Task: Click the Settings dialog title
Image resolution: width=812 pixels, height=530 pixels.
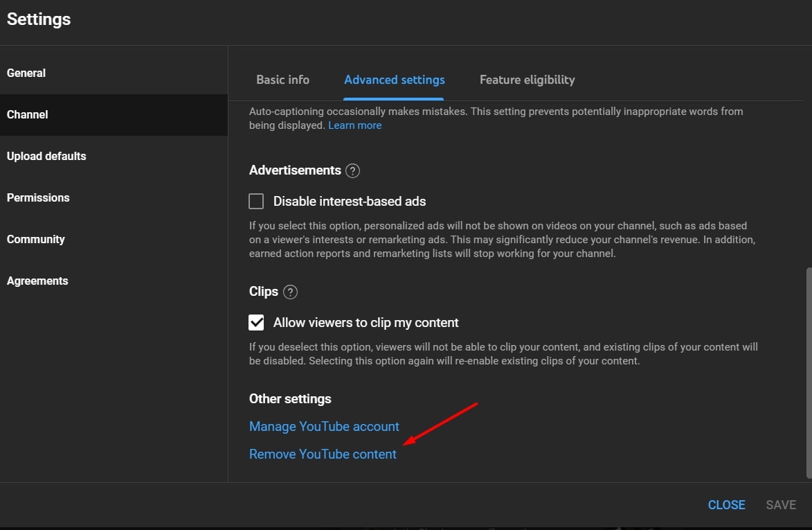Action: point(39,19)
